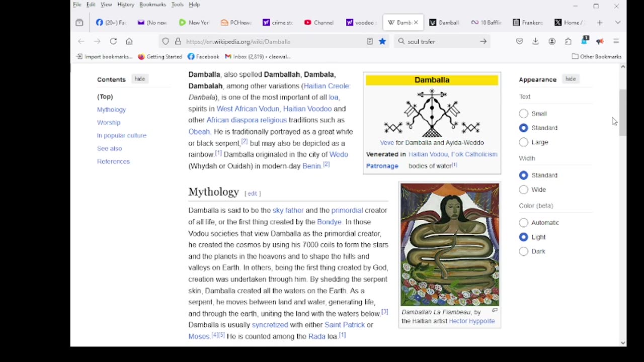The height and width of the screenshot is (362, 644).
Task: Open the Downloads panel
Action: tap(535, 41)
